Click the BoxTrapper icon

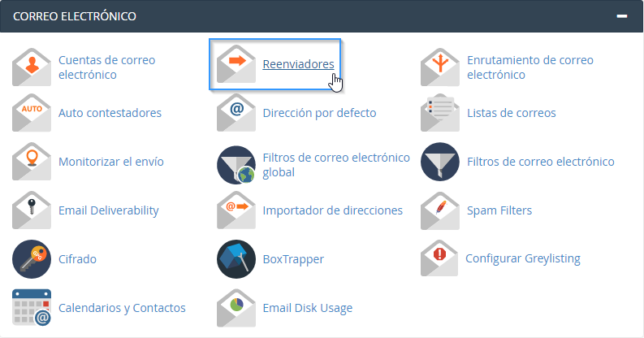(236, 259)
